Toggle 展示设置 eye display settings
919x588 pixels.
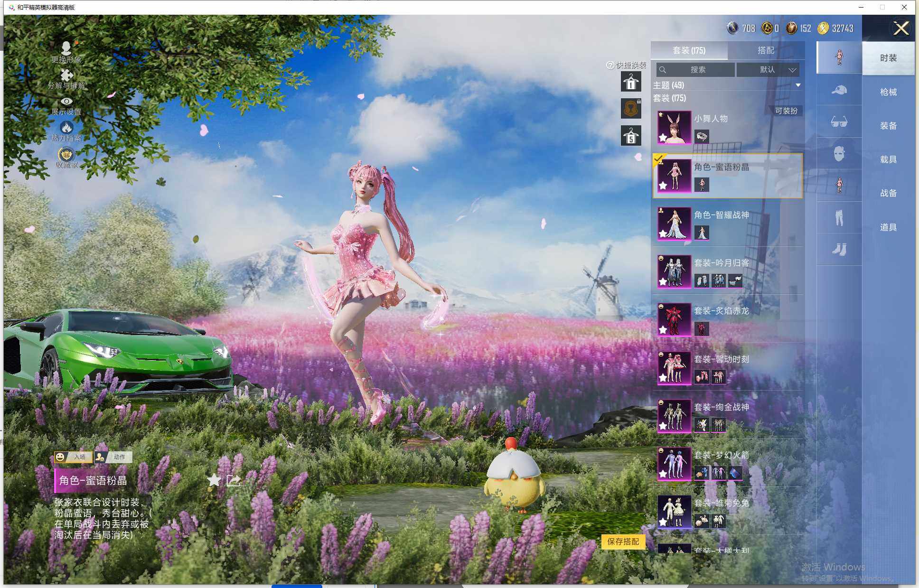tap(66, 101)
